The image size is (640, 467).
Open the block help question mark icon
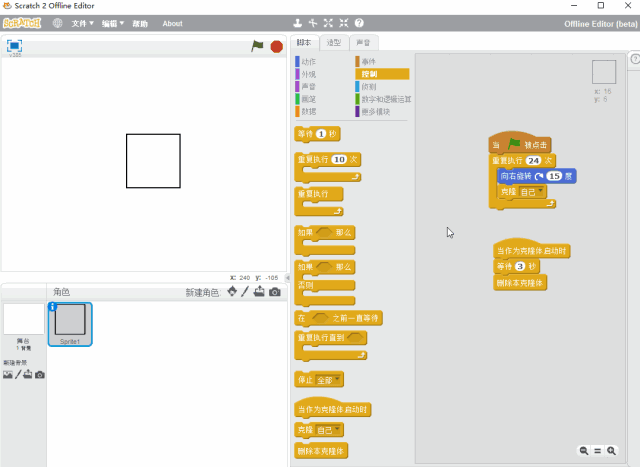[359, 23]
